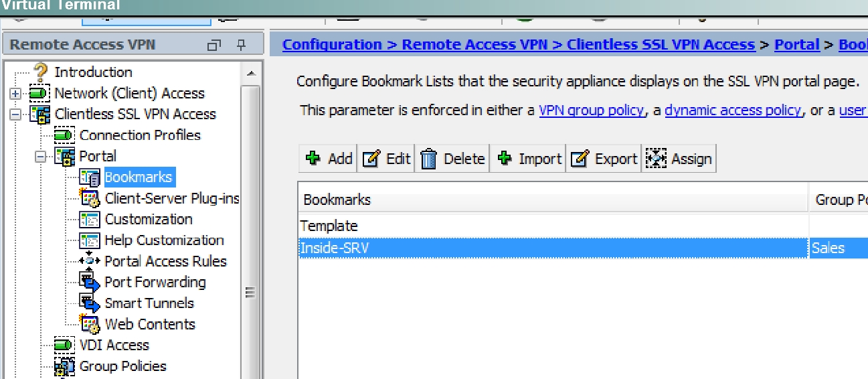Viewport: 868px width, 379px height.
Task: Open the dynamic access policy link
Action: [x=733, y=110]
